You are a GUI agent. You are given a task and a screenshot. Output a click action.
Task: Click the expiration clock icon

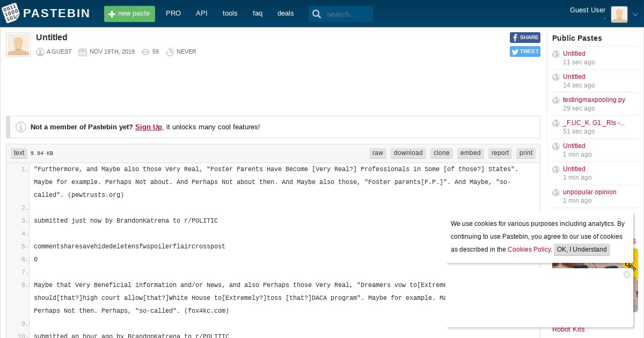click(170, 52)
